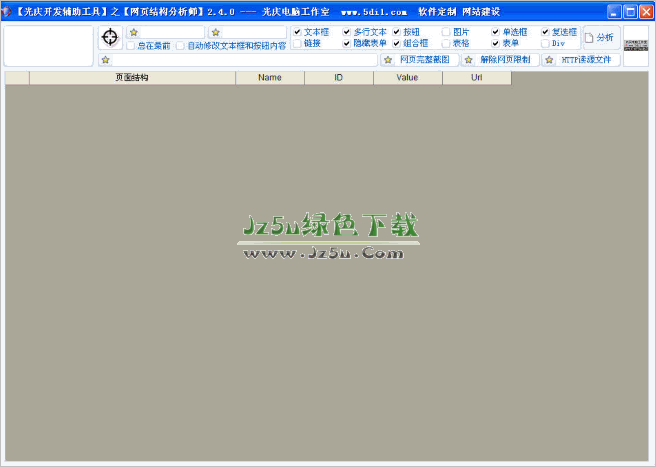
Task: Toggle the 隐藏表单 checkbox
Action: (x=346, y=43)
